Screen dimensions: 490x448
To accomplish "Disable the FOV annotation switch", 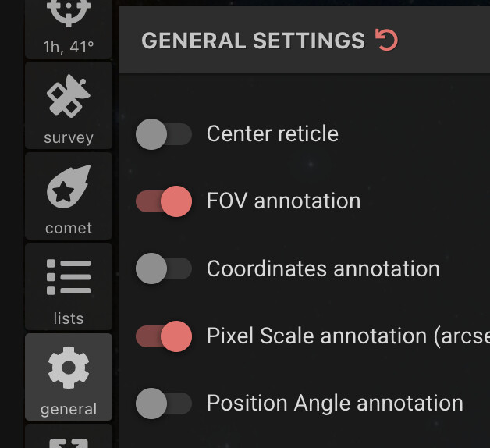I will [x=164, y=201].
